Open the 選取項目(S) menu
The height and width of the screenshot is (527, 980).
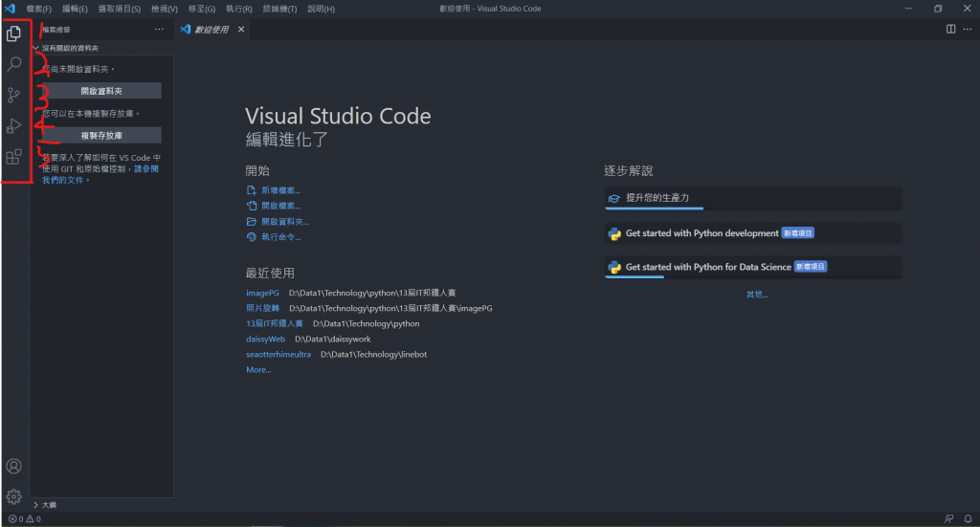(120, 9)
